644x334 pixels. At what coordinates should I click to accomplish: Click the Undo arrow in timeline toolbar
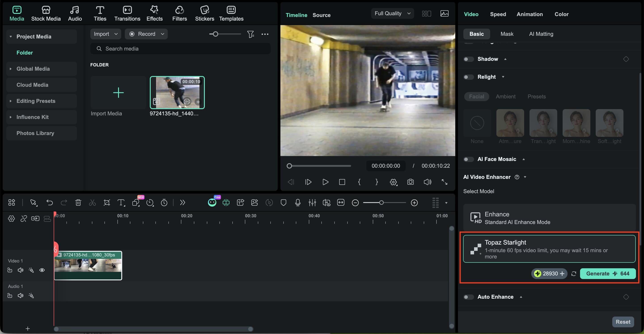(x=49, y=203)
